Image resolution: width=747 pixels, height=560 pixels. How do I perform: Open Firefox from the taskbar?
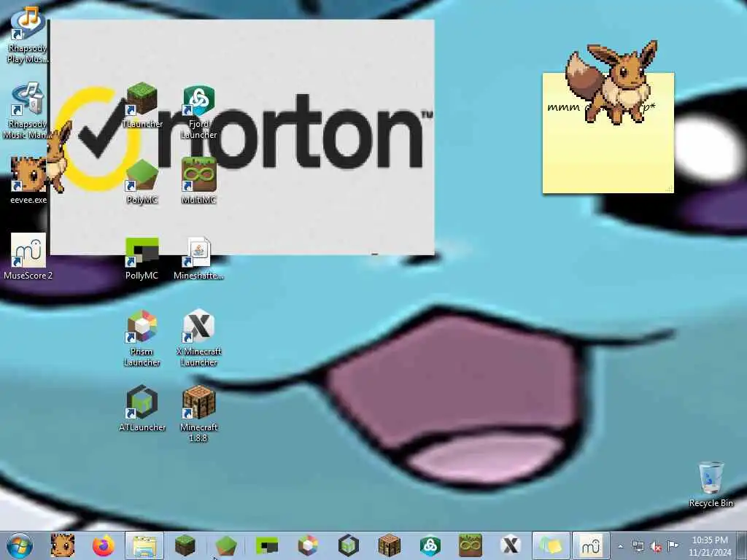click(104, 545)
